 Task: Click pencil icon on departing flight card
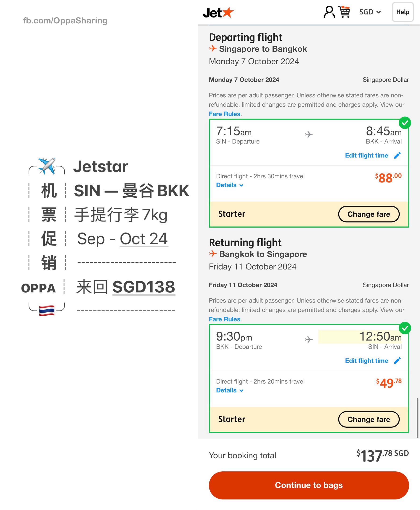click(x=397, y=155)
